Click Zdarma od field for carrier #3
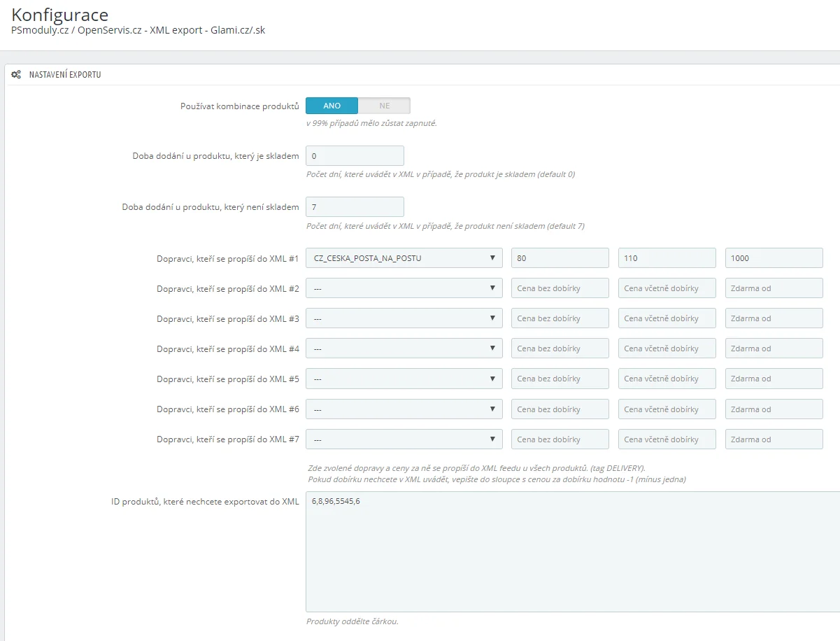Viewport: 840px width, 641px height. tap(774, 318)
